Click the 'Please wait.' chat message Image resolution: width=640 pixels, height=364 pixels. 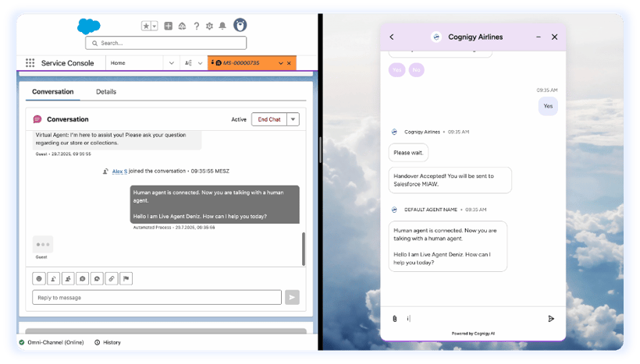[408, 153]
